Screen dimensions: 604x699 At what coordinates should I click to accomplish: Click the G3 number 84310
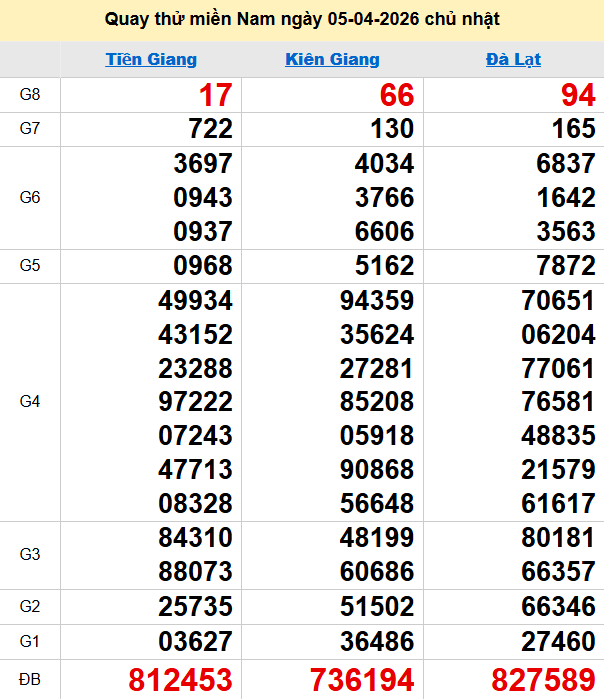click(196, 538)
